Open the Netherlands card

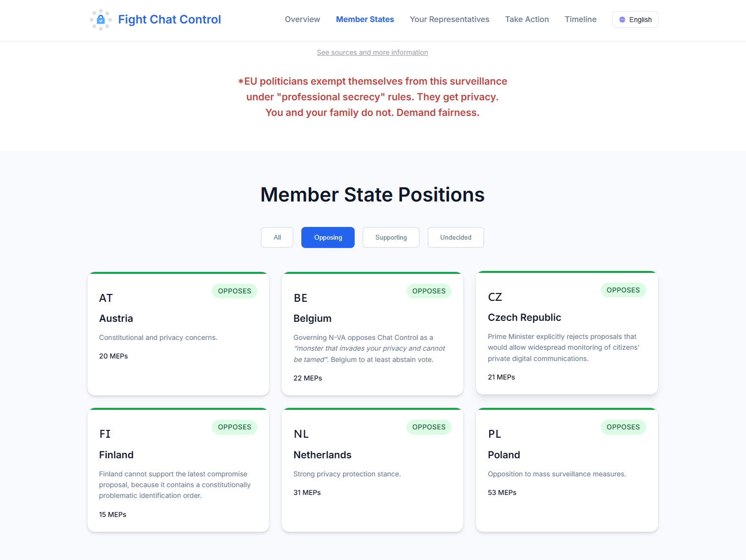pos(372,470)
